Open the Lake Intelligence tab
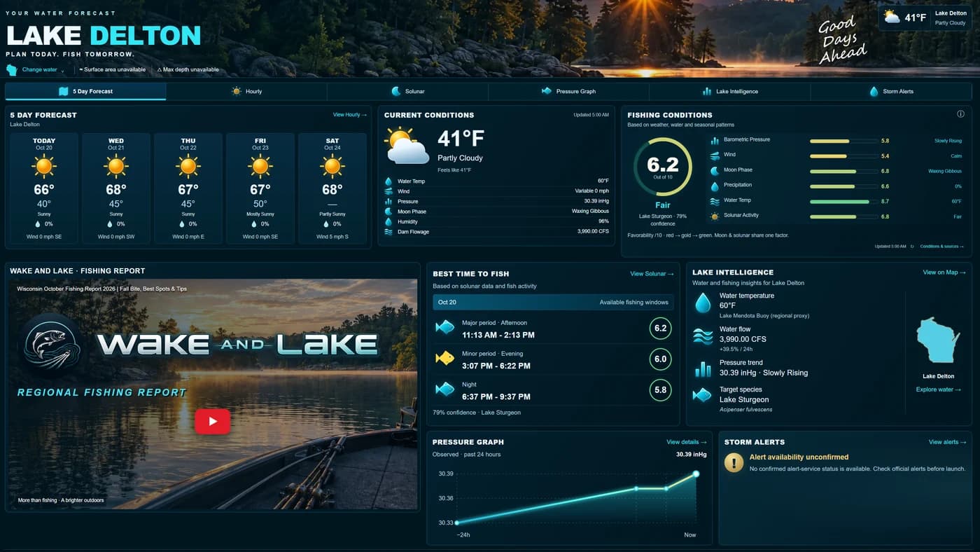The width and height of the screenshot is (980, 552). [x=729, y=91]
